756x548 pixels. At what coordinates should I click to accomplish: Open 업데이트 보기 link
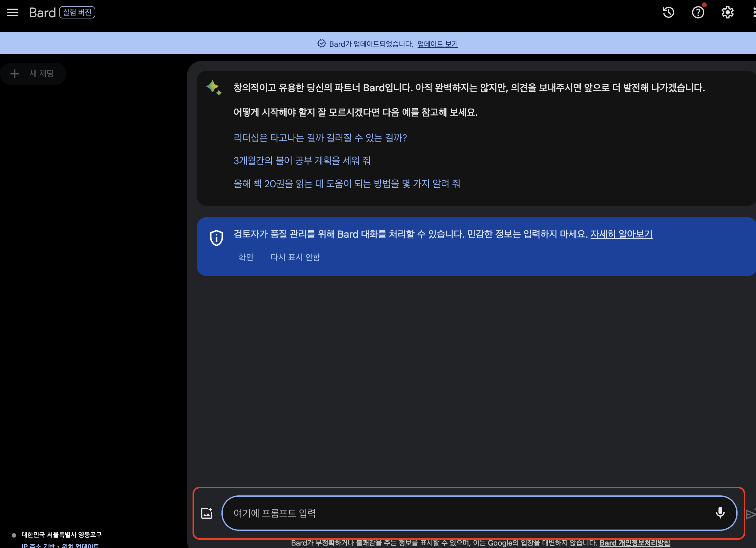click(x=438, y=44)
